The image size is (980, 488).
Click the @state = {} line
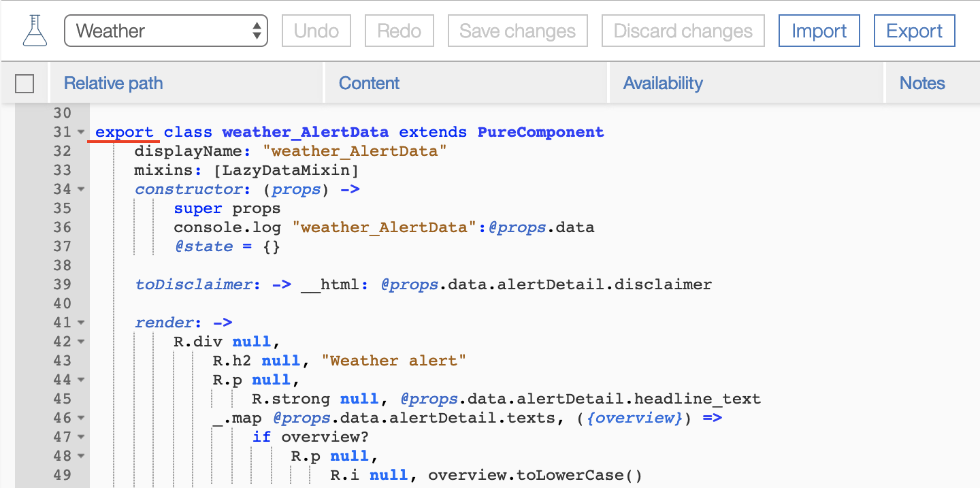[x=227, y=246]
